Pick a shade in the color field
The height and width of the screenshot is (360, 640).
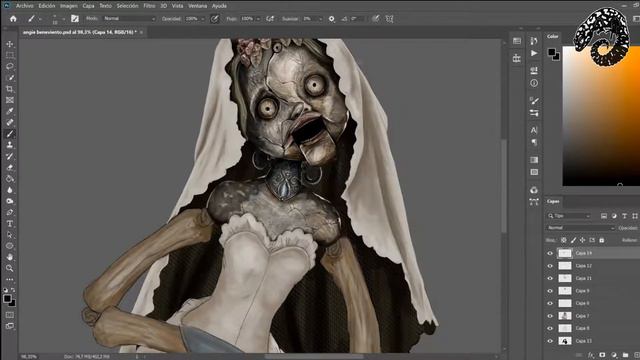pos(601,116)
